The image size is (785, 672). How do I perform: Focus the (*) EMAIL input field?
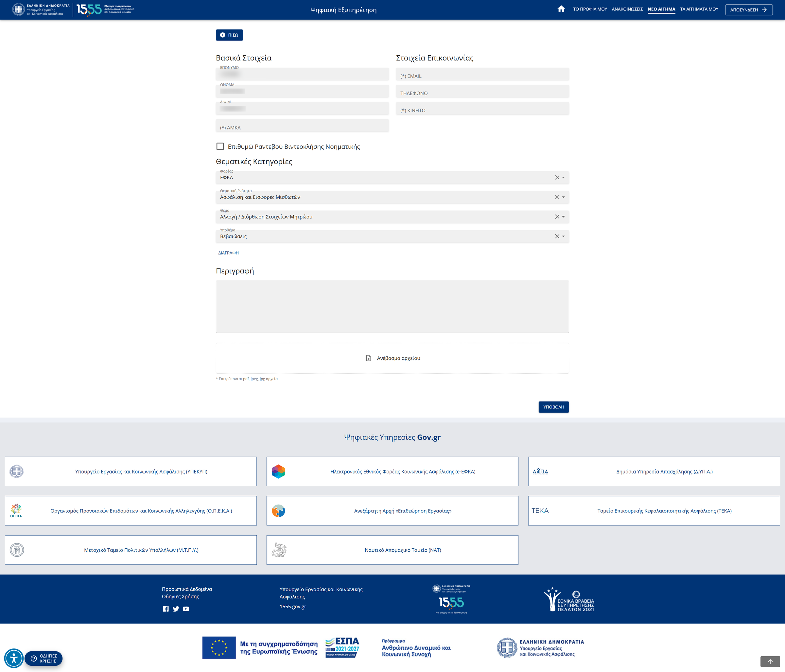click(482, 74)
